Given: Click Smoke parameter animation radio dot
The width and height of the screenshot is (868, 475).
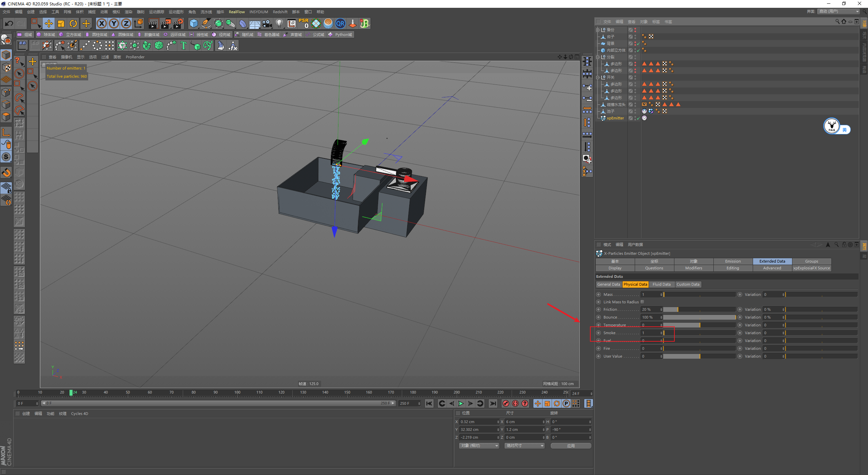Looking at the screenshot, I should click(598, 333).
